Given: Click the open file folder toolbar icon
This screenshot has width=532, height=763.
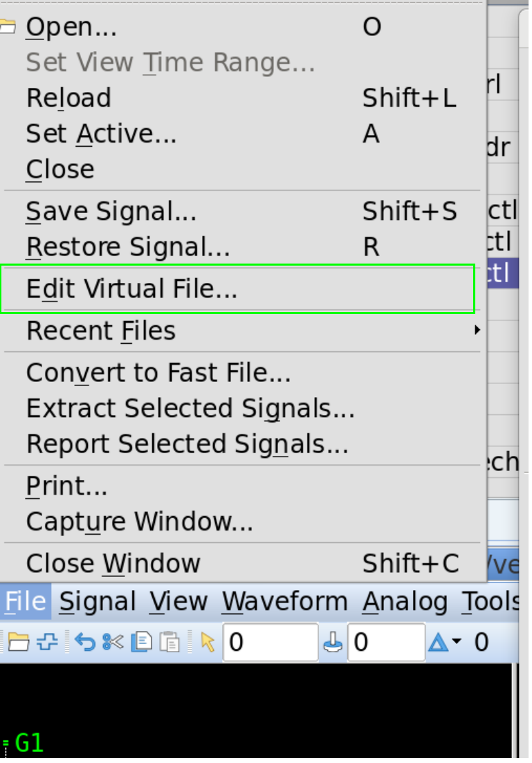Looking at the screenshot, I should 18,643.
